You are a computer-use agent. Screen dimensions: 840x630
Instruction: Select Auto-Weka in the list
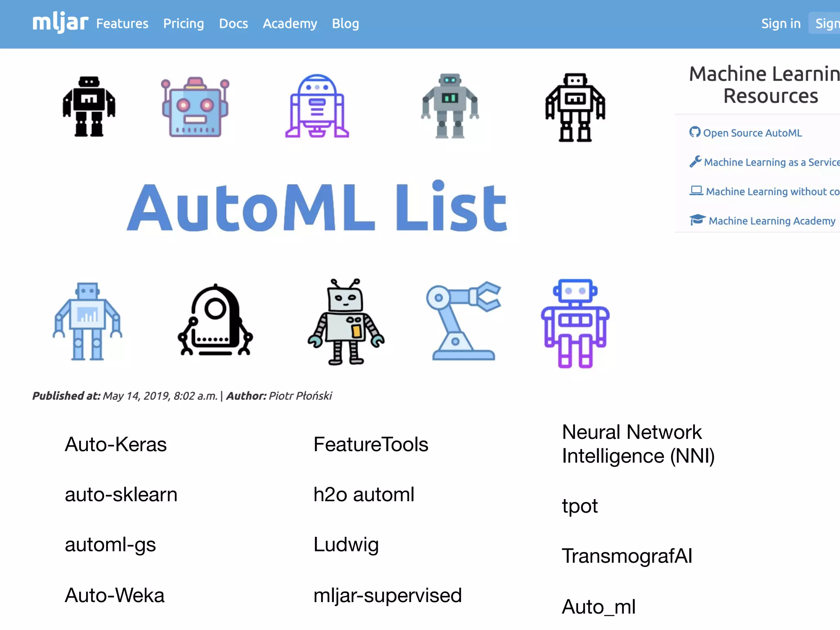pos(114,595)
